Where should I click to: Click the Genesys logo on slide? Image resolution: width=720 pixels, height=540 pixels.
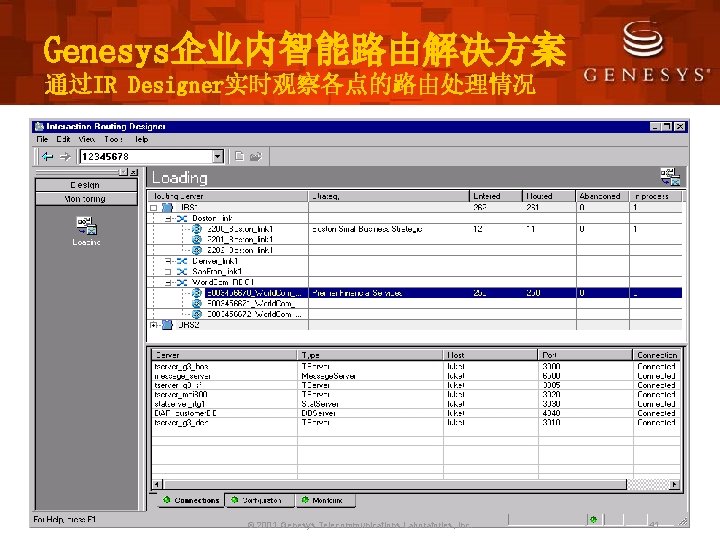point(646,51)
